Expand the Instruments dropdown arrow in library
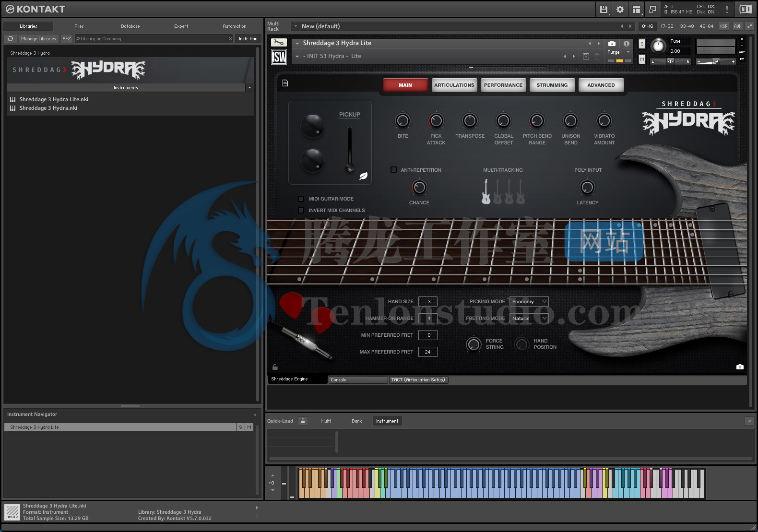This screenshot has width=758, height=532. point(249,88)
